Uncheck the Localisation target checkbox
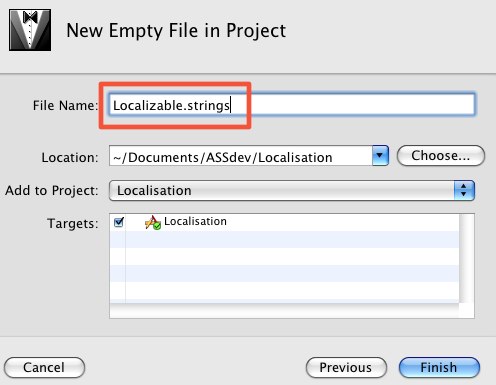This screenshot has width=496, height=385. [119, 222]
